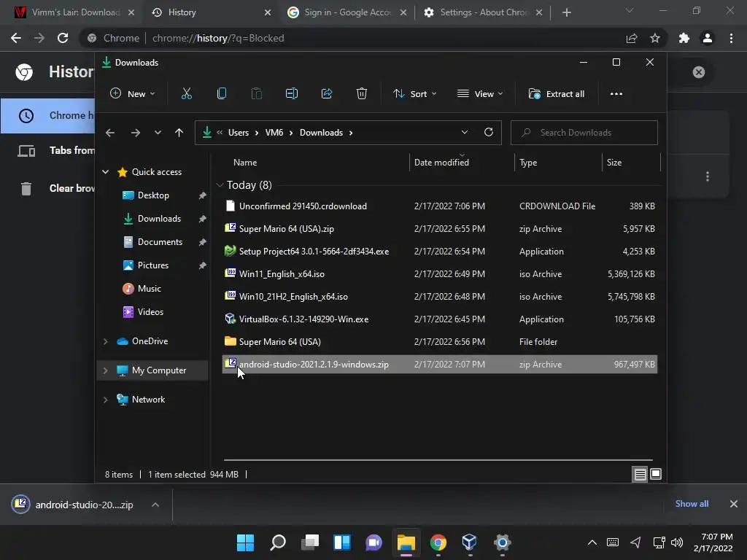
Task: Select VirtualBox-6.1.32 installer file
Action: point(440,319)
